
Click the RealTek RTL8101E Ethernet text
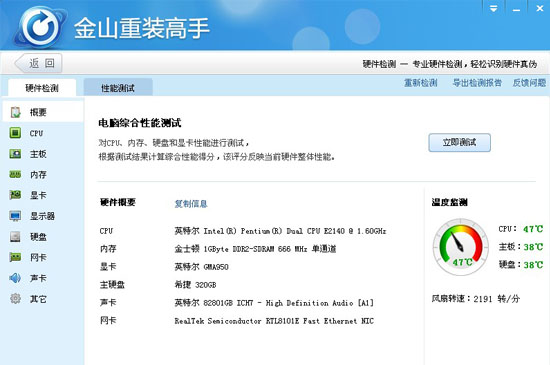click(x=274, y=321)
